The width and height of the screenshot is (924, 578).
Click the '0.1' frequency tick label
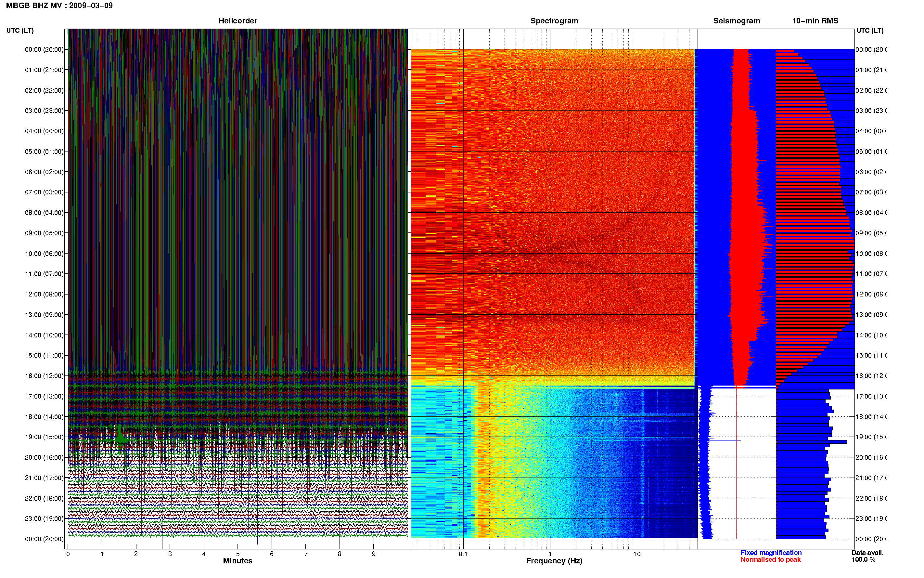[x=463, y=554]
